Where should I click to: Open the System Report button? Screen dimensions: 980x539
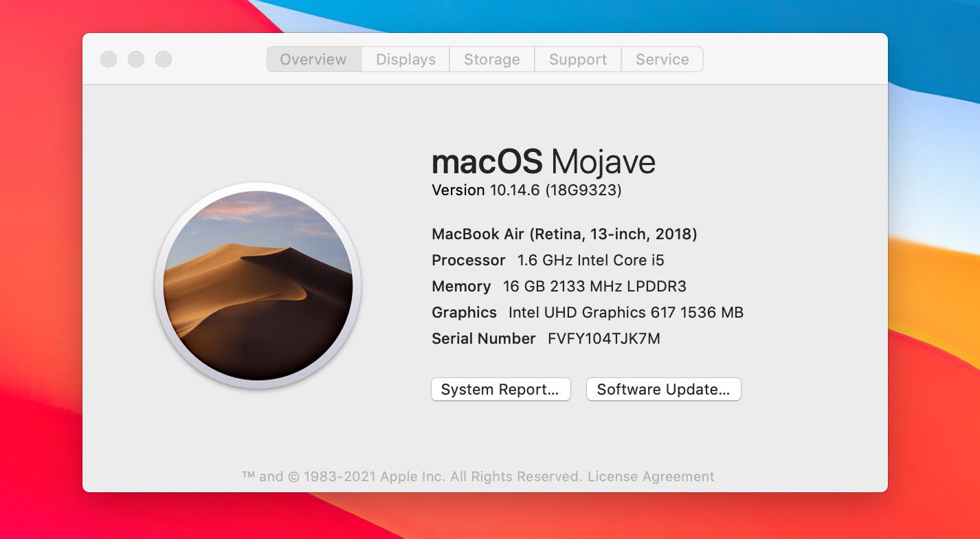point(501,389)
